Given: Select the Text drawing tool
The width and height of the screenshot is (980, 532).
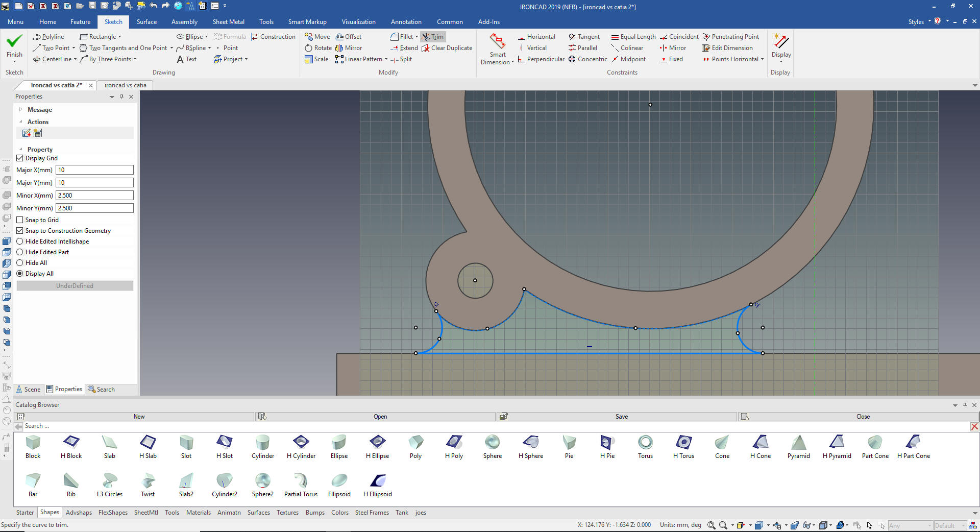Looking at the screenshot, I should pos(187,59).
